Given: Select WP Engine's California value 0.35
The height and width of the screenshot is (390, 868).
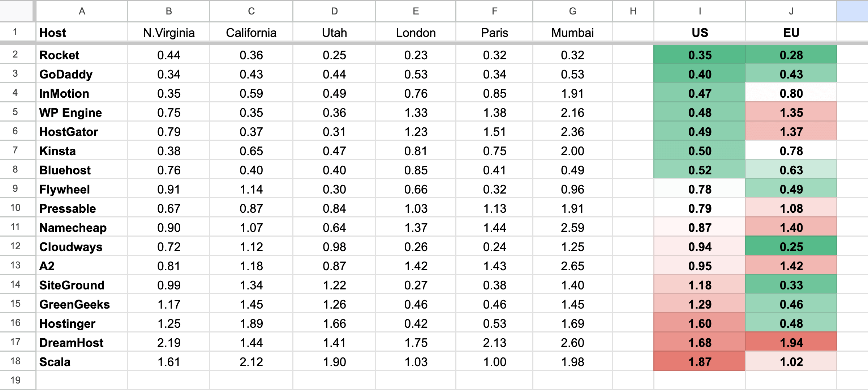Looking at the screenshot, I should tap(251, 113).
